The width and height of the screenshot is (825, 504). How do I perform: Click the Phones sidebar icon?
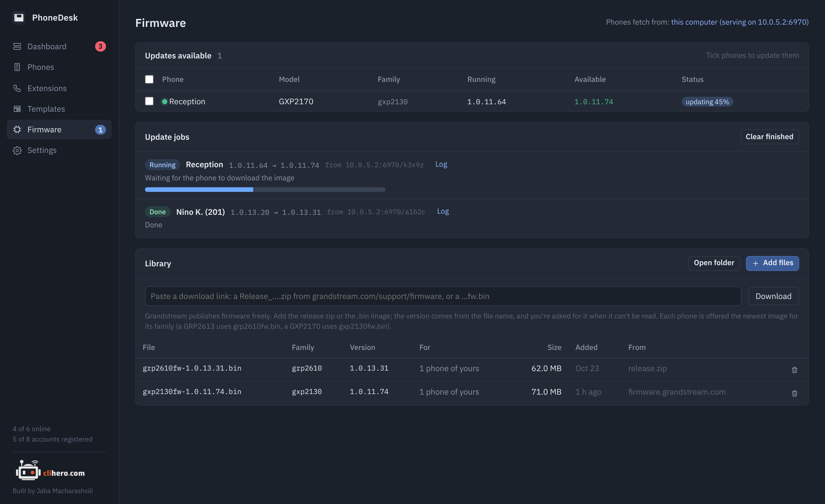(x=17, y=67)
